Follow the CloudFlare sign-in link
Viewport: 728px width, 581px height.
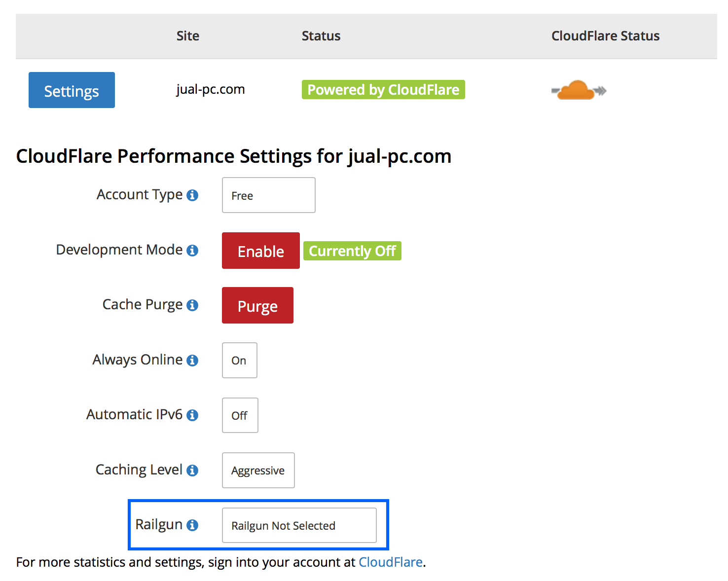point(390,562)
